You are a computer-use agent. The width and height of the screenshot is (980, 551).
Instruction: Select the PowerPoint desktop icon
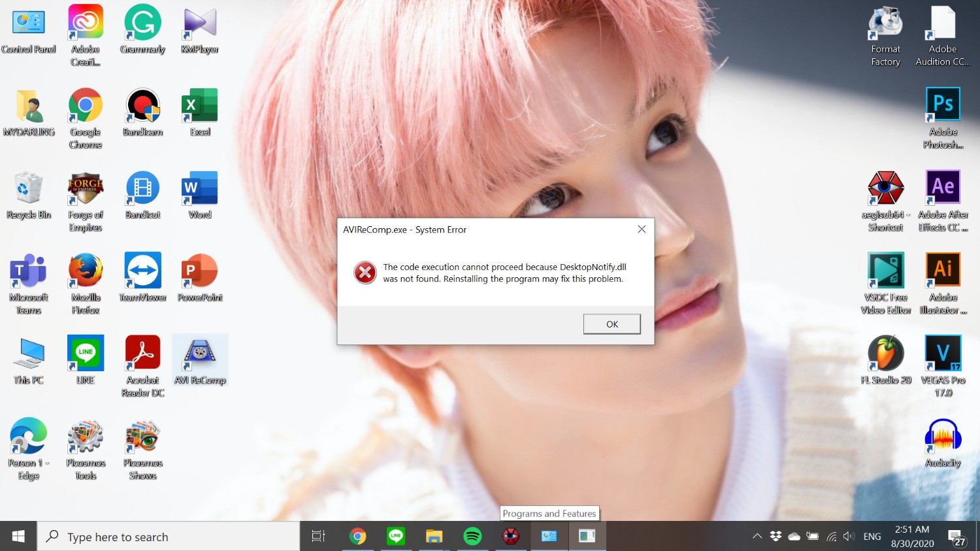200,278
